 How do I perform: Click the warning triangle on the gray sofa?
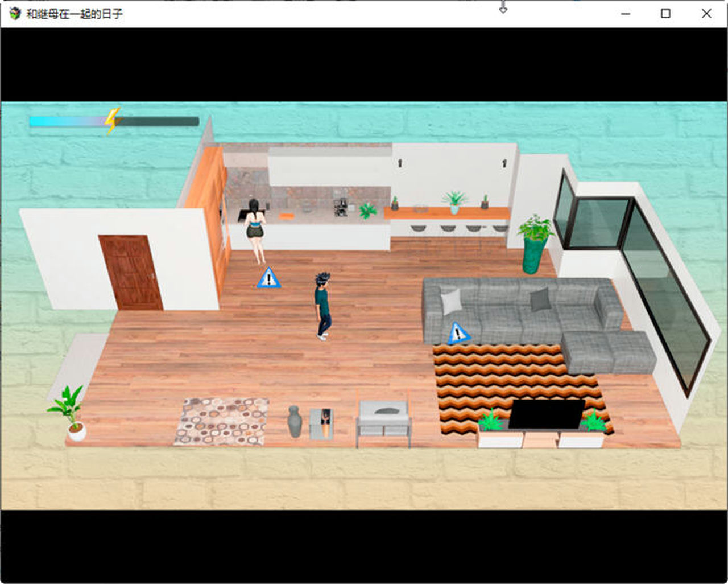[458, 334]
